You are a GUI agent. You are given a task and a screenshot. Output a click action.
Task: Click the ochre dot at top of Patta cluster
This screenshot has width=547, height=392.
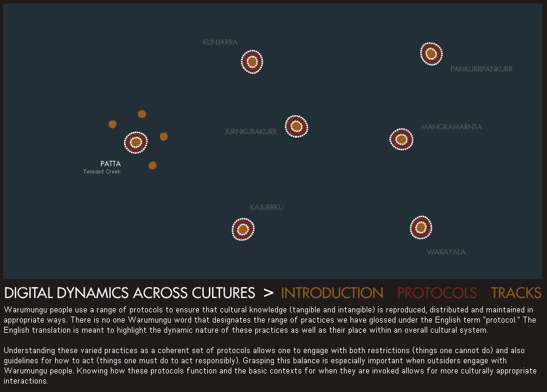[141, 114]
